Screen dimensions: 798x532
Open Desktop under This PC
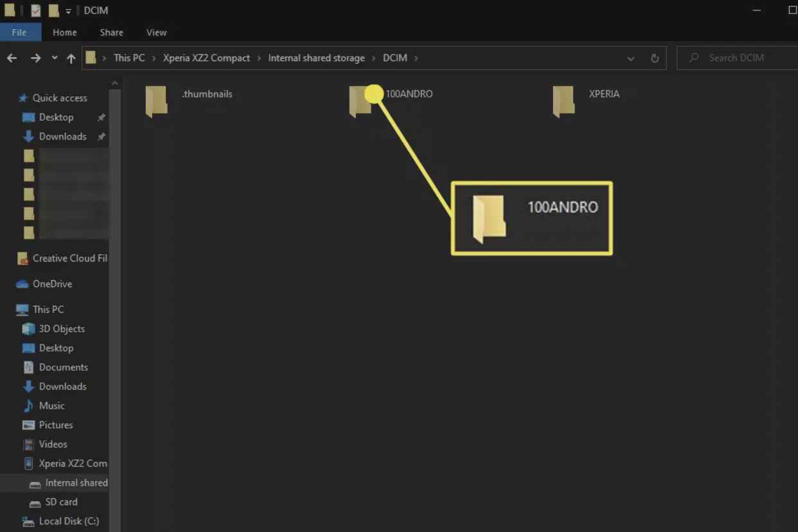[56, 348]
